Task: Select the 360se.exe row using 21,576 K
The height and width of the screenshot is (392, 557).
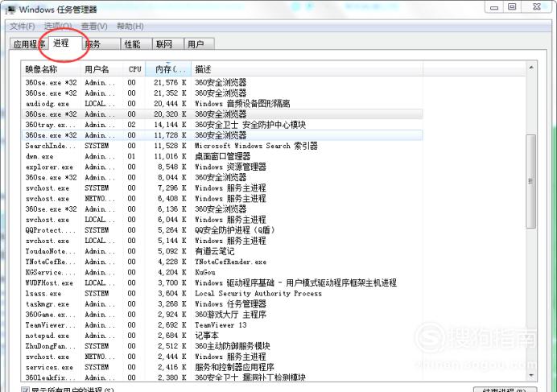Action: (222, 82)
